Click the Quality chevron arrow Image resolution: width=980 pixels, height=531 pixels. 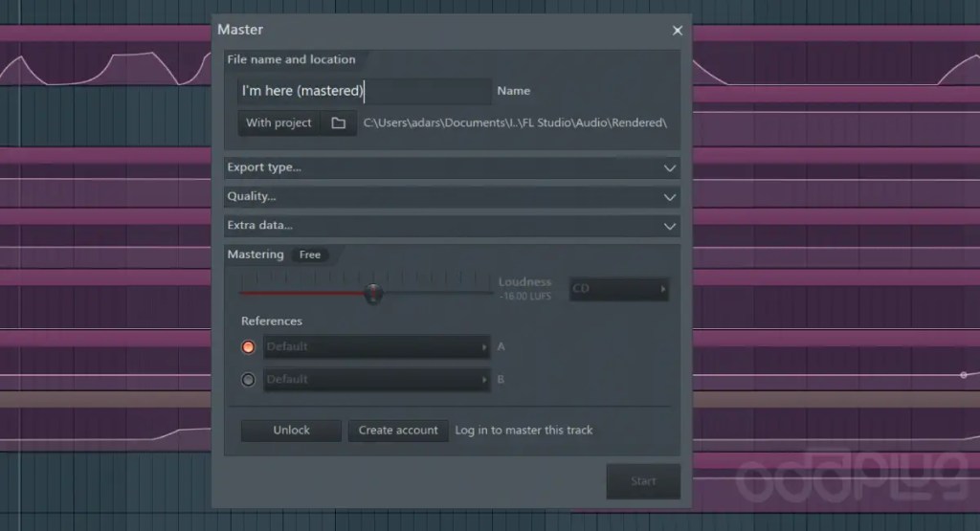pos(669,197)
